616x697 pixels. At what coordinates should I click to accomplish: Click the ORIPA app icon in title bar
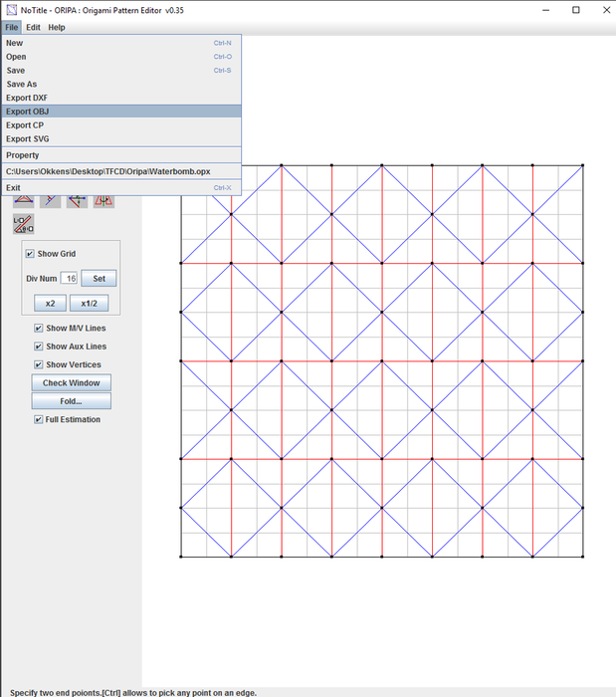[12, 10]
